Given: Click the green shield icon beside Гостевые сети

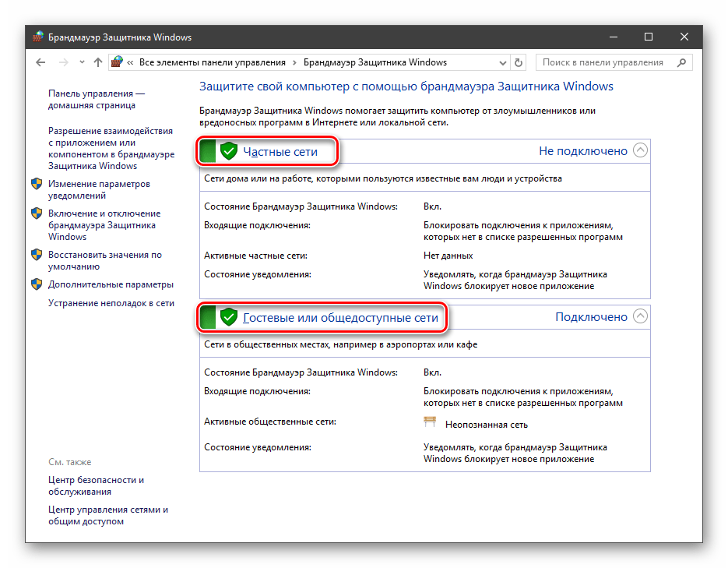Looking at the screenshot, I should [x=228, y=317].
